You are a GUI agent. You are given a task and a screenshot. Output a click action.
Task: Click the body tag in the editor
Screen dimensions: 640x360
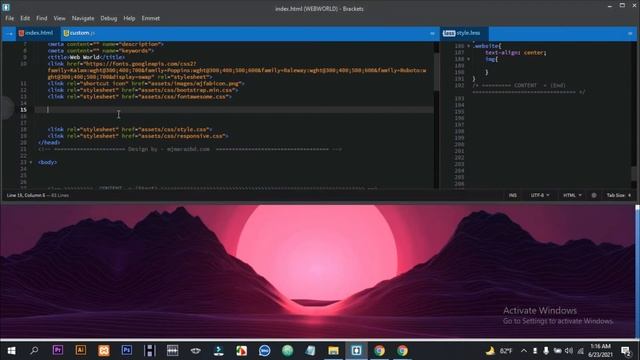pos(47,162)
